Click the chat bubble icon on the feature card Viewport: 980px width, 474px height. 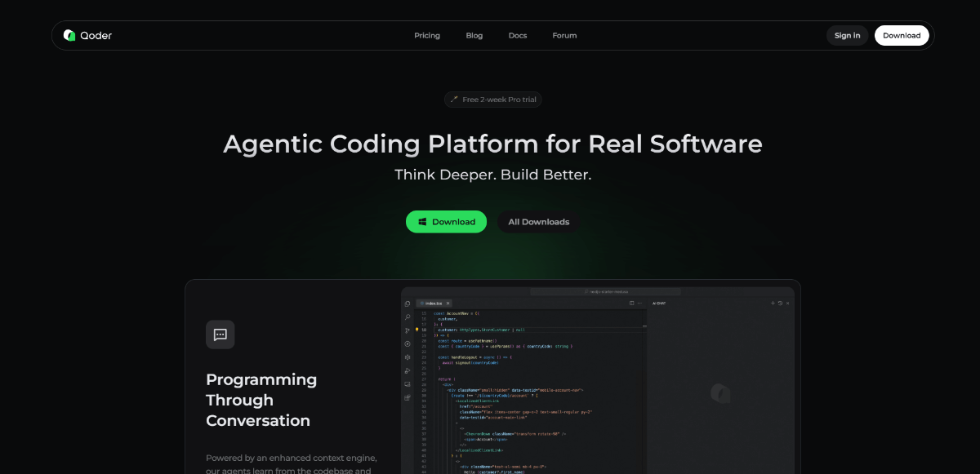[x=220, y=334]
